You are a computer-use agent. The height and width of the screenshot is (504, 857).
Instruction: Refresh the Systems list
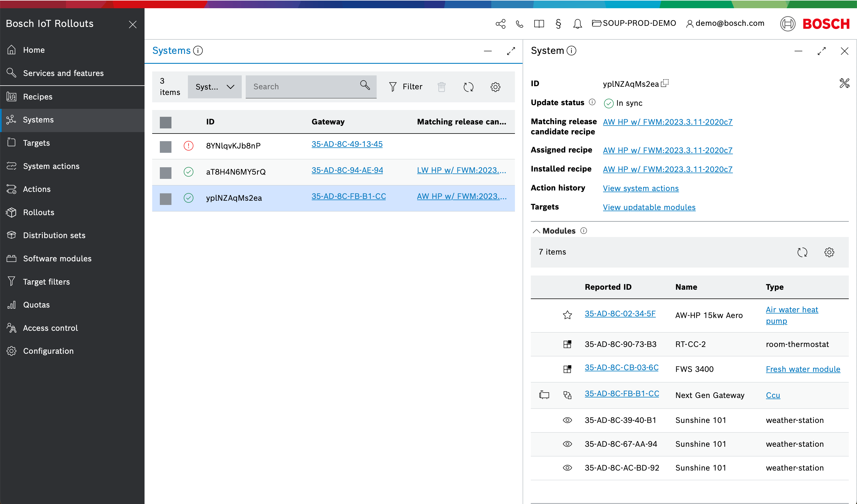(x=468, y=87)
